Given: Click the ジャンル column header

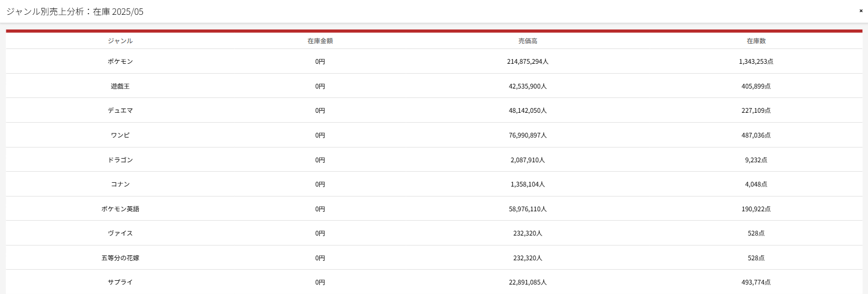Looking at the screenshot, I should point(120,41).
